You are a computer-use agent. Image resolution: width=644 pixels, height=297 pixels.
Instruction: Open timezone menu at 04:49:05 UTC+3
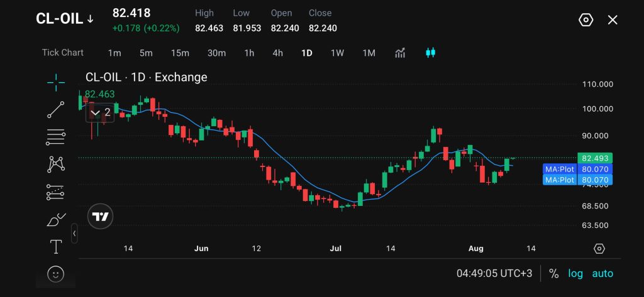[494, 273]
